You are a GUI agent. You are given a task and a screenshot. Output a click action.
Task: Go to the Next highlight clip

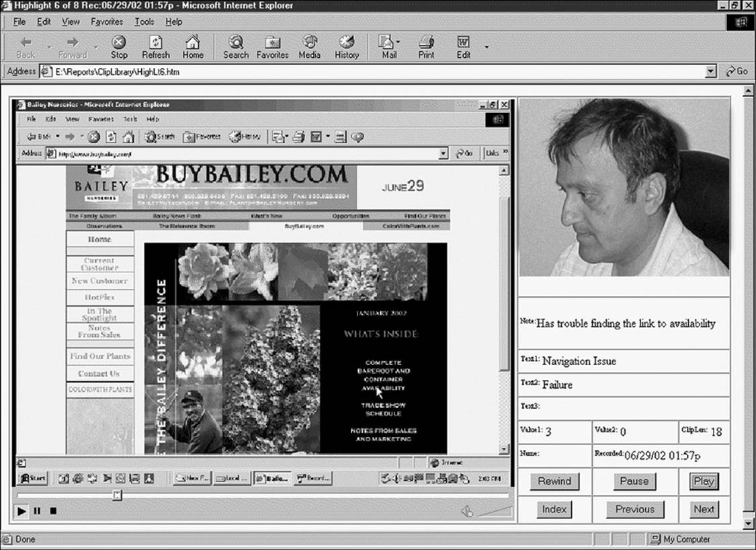(x=704, y=510)
